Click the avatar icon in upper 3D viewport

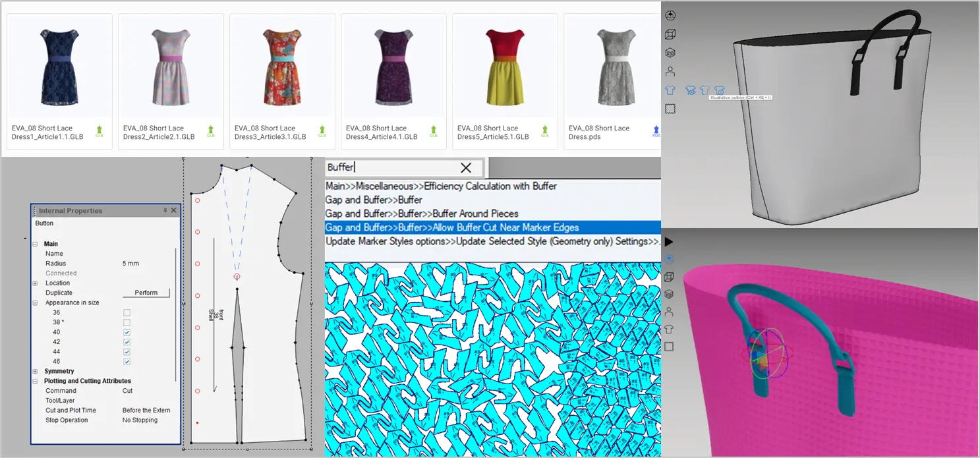point(670,71)
